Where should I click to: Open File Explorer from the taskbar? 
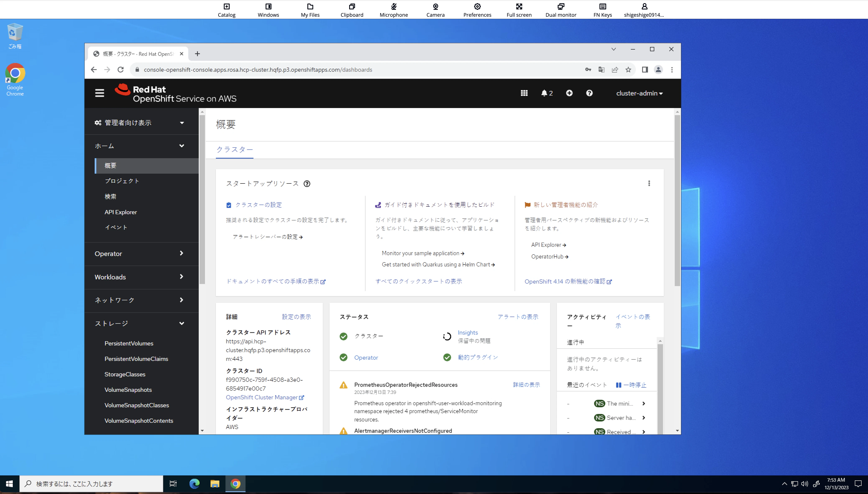pyautogui.click(x=215, y=484)
